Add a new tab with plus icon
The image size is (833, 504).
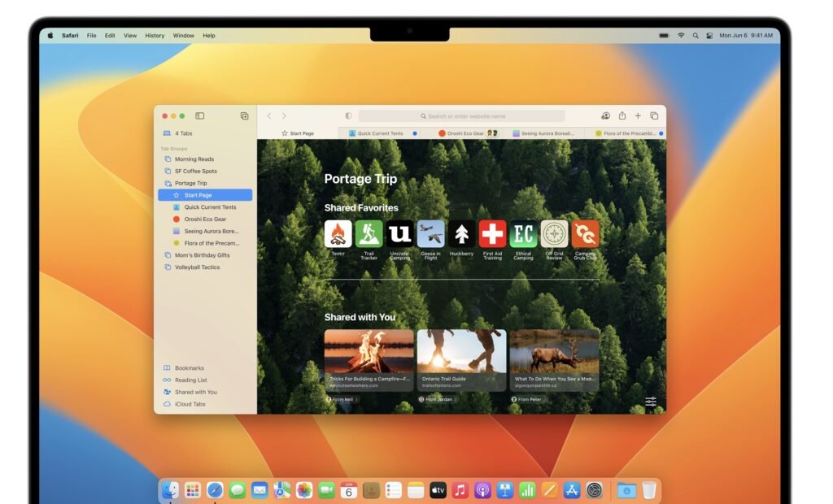pos(638,115)
